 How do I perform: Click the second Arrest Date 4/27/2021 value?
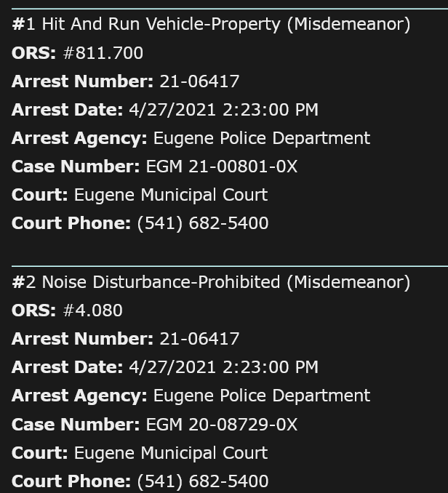(x=223, y=367)
